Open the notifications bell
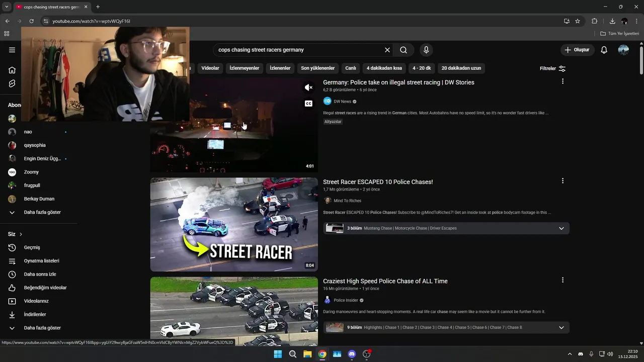 coord(604,50)
